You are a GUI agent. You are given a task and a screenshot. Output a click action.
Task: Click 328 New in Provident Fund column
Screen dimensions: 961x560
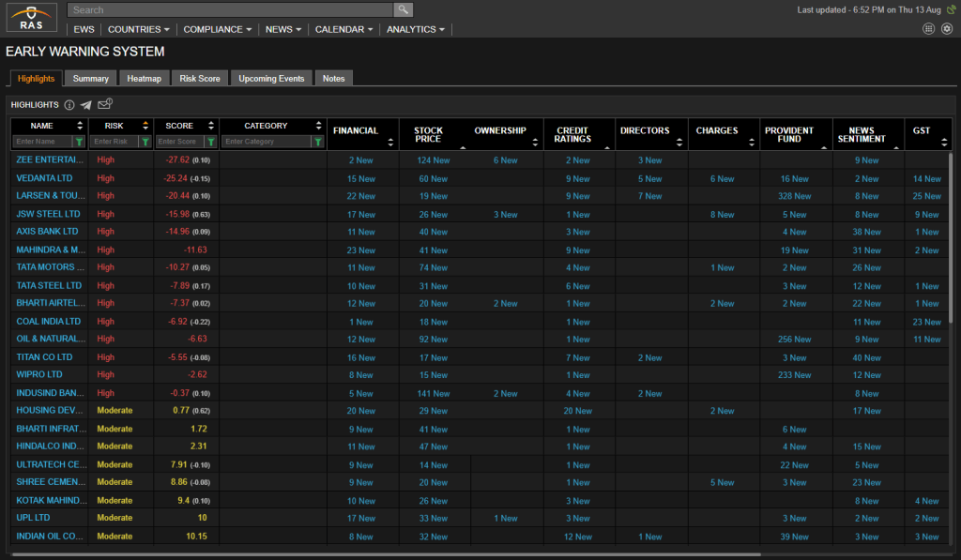pos(794,196)
